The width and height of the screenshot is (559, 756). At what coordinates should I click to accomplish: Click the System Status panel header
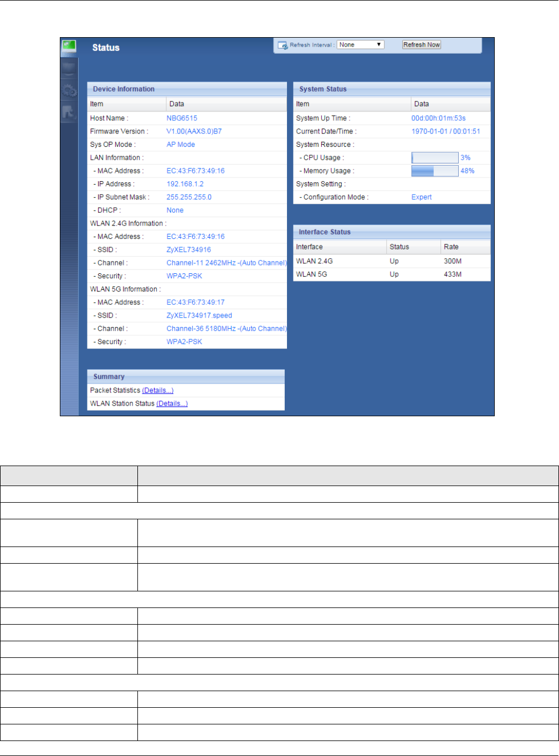(392, 89)
